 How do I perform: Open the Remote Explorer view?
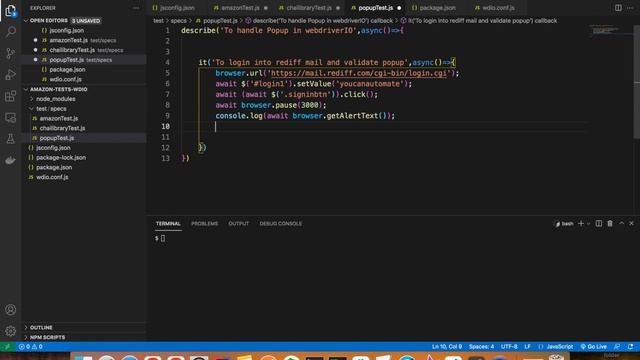[11, 118]
